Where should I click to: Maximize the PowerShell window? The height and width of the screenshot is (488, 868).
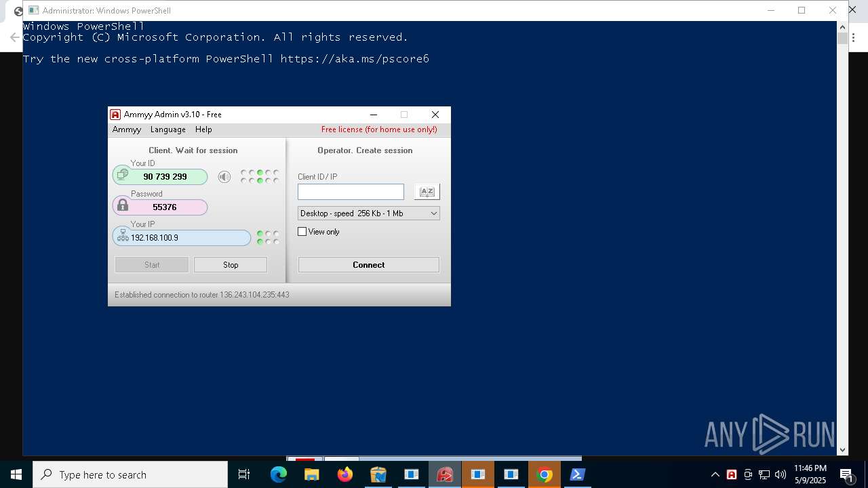pos(802,10)
